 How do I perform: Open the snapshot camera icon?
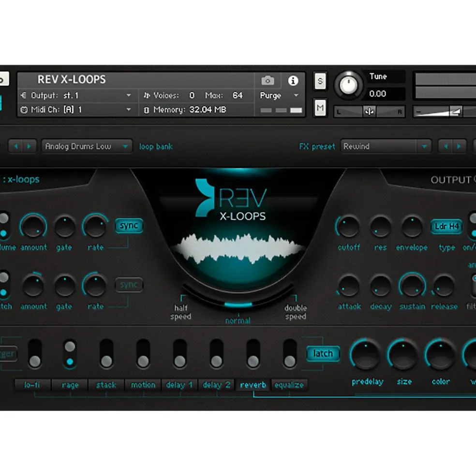[x=268, y=81]
